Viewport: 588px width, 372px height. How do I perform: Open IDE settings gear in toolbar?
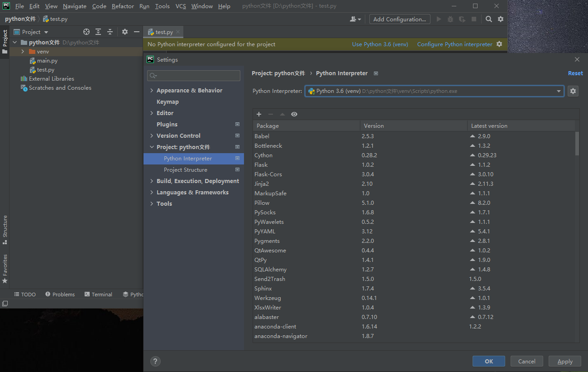(501, 19)
